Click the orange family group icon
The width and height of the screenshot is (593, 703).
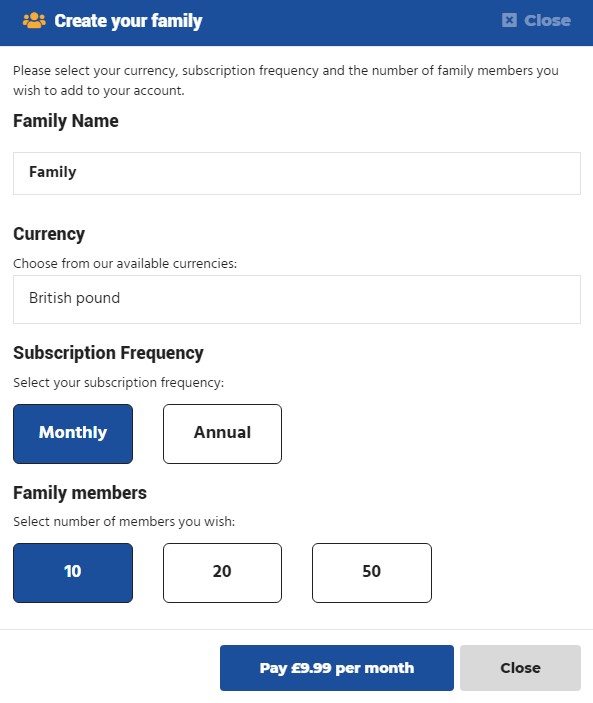pos(34,21)
